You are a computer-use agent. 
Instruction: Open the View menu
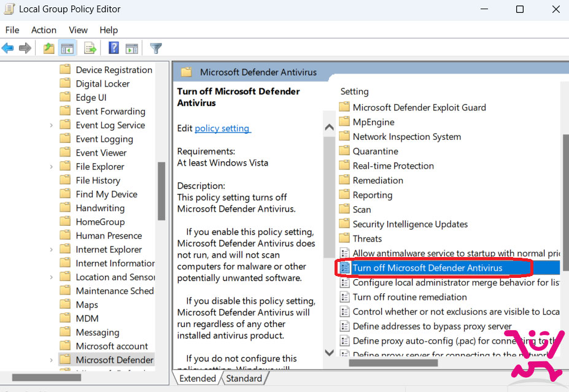78,29
